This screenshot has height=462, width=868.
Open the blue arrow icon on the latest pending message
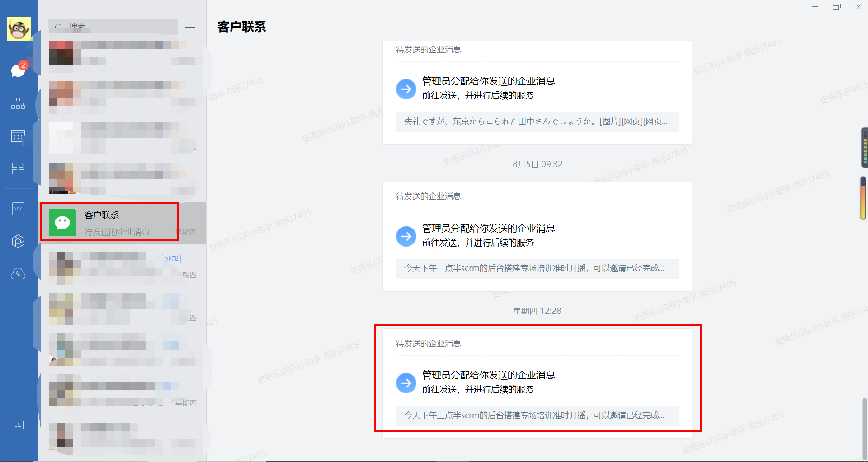pos(406,383)
